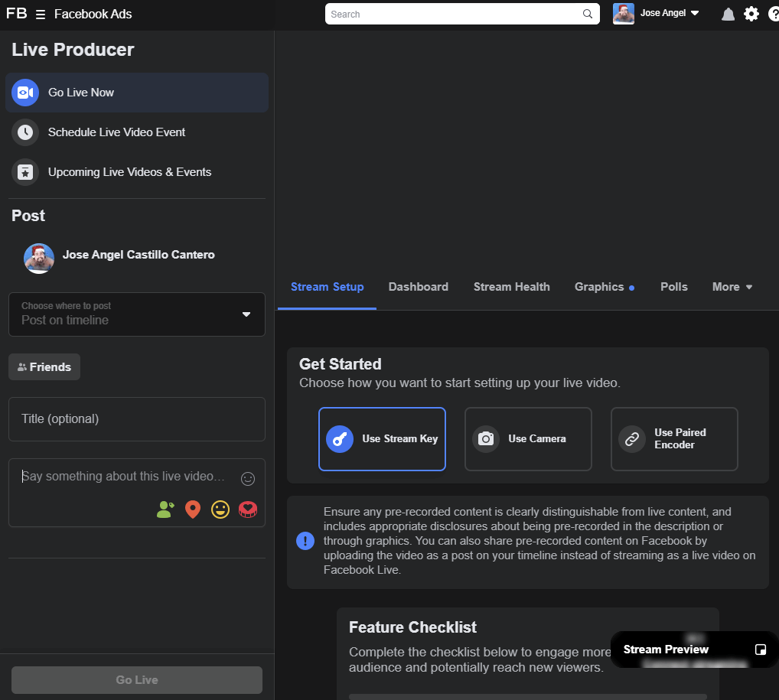Select the Use Stream Key option
Screen dimensions: 779x700
point(382,439)
